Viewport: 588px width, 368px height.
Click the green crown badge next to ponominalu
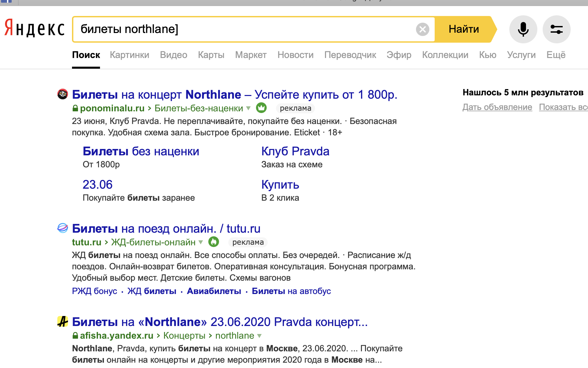tap(261, 108)
